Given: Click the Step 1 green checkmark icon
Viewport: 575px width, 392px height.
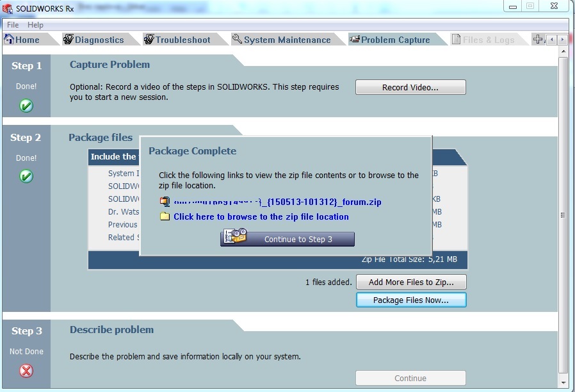Looking at the screenshot, I should pos(26,106).
